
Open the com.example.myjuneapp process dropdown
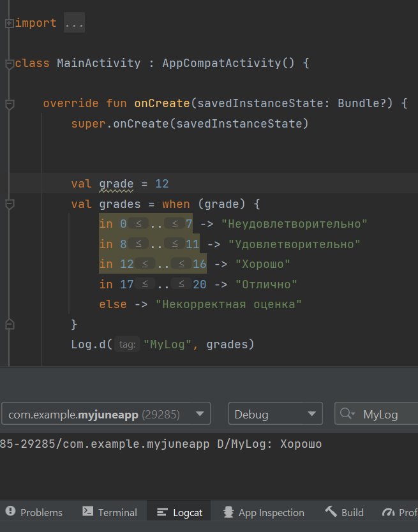click(x=105, y=414)
